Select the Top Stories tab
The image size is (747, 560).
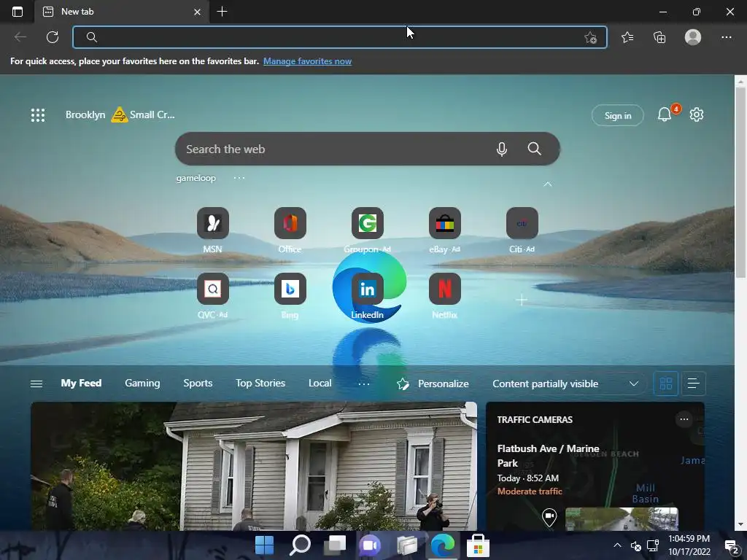(x=260, y=384)
